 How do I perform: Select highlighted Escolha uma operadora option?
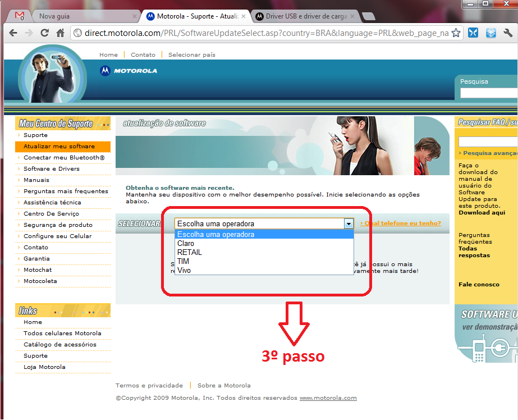tap(264, 234)
